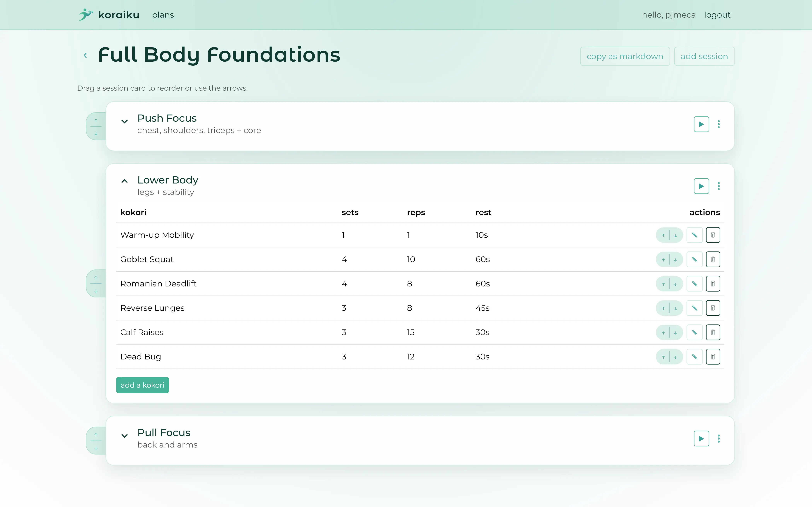The height and width of the screenshot is (507, 812).
Task: Edit the Goblet Squat pencil icon
Action: [x=694, y=260]
